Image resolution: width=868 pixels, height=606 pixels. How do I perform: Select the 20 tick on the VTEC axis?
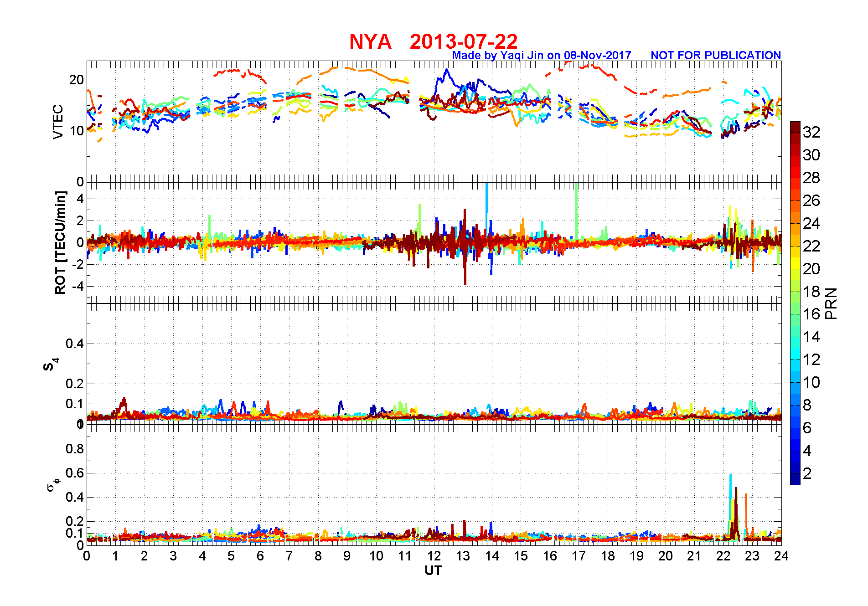pos(77,80)
